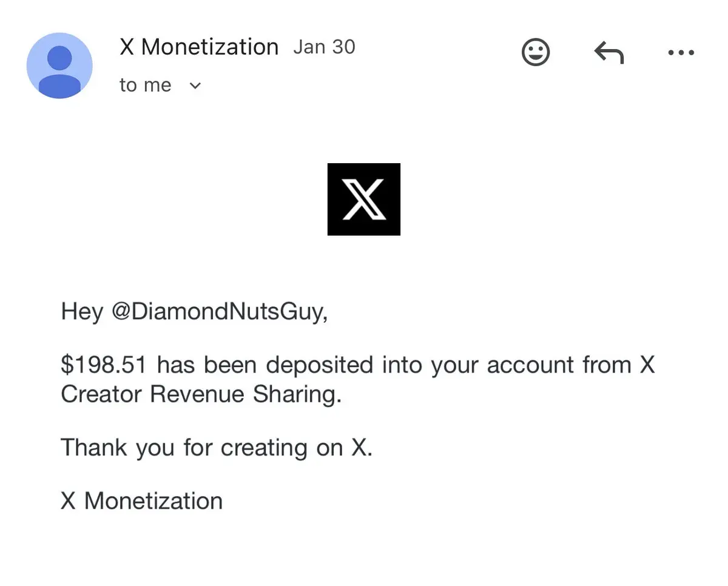Screen dimensions: 728x586
Task: Click the "Creator Revenue Sharing." text
Action: [x=201, y=394]
